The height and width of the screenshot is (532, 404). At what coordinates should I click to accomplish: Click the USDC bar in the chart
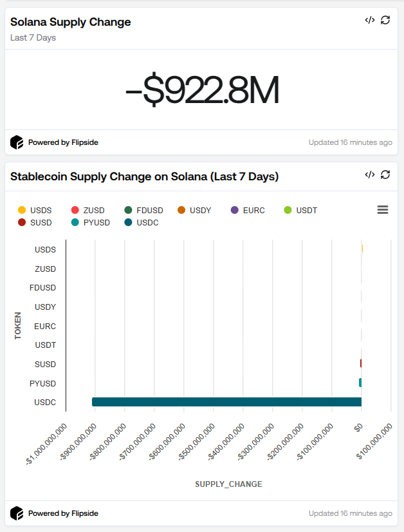point(226,402)
